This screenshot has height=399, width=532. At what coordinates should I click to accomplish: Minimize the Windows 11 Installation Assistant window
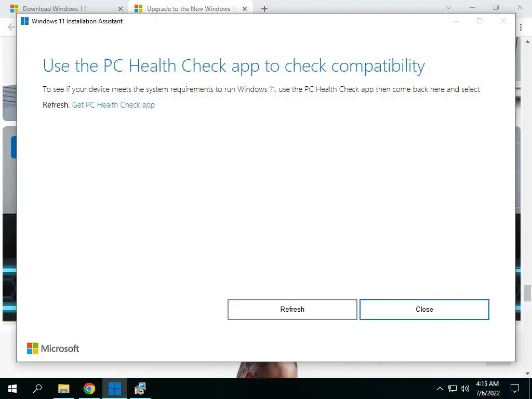click(456, 21)
